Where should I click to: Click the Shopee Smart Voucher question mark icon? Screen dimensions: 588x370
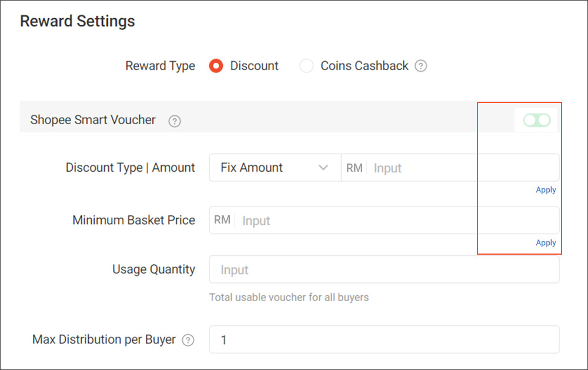(174, 120)
